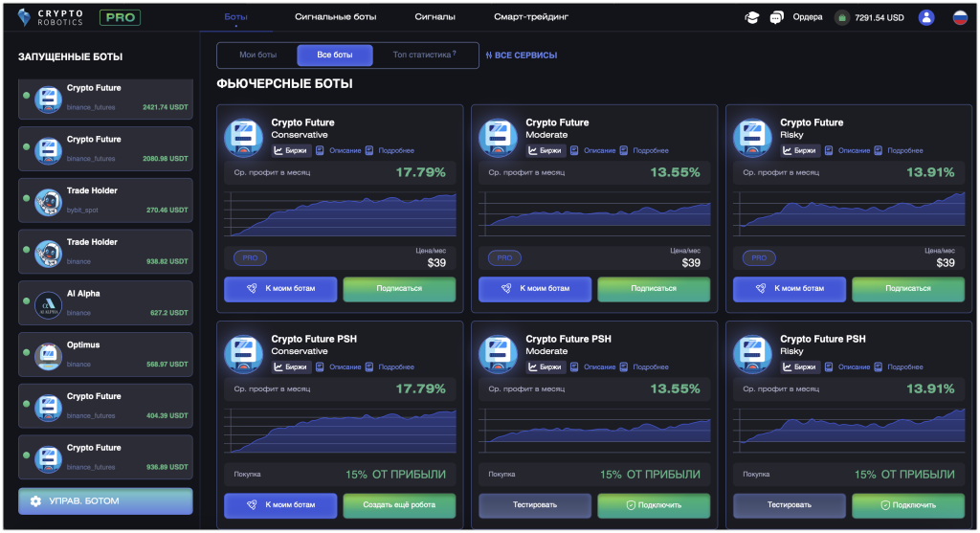Click Биржи on PSH Risky card
This screenshot has height=533, width=980.
[799, 366]
